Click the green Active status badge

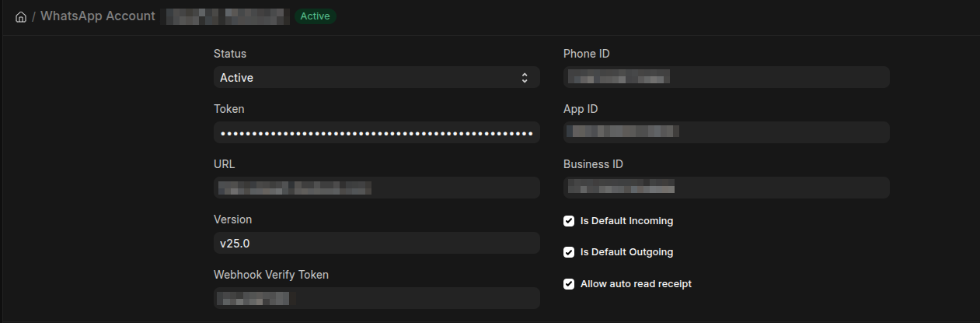tap(315, 16)
